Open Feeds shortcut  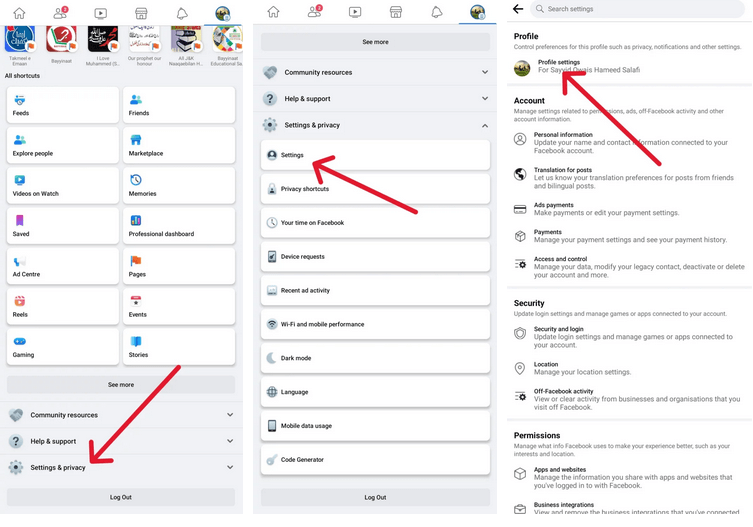point(63,105)
